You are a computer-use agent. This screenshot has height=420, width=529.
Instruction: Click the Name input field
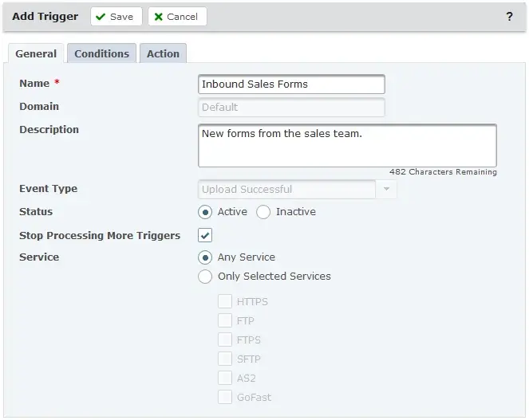pos(291,84)
